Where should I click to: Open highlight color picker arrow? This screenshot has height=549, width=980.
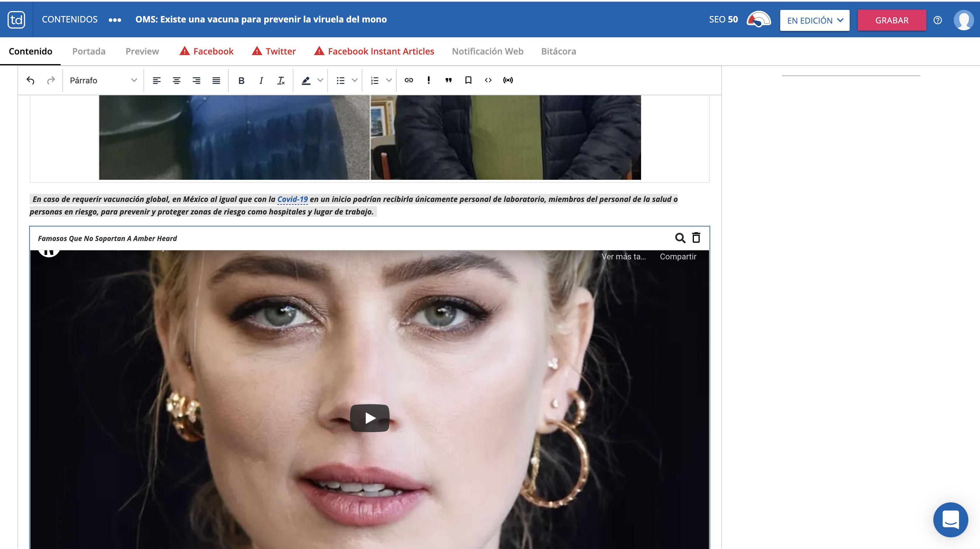coord(320,80)
